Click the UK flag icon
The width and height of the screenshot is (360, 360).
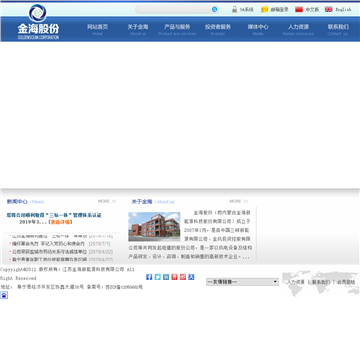(x=329, y=9)
